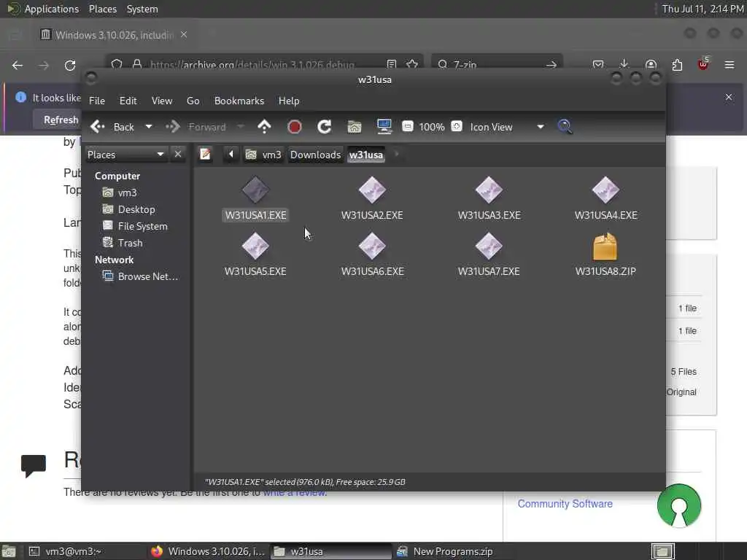
Task: Open the Edit menu
Action: 128,101
